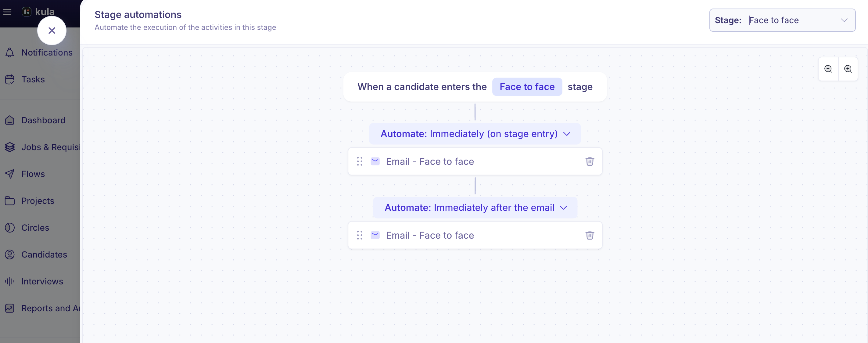Open the first Email - Face to face card
Image resolution: width=868 pixels, height=343 pixels.
(475, 161)
